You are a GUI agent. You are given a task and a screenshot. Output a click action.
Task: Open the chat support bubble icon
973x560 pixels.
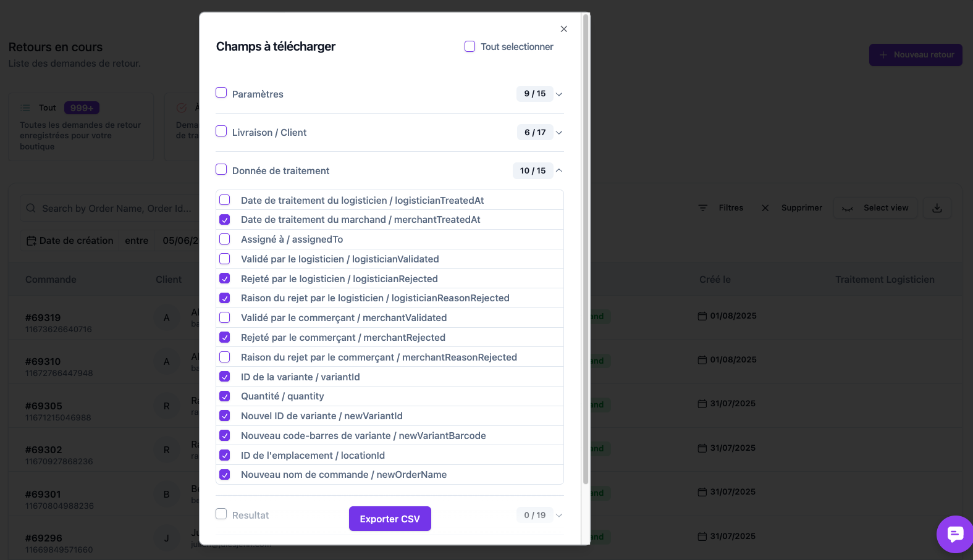(955, 534)
